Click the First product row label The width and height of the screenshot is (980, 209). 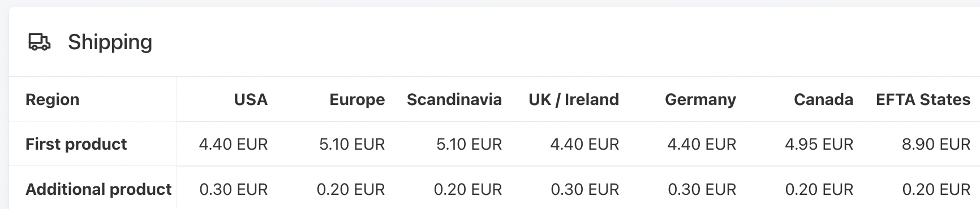pos(76,144)
